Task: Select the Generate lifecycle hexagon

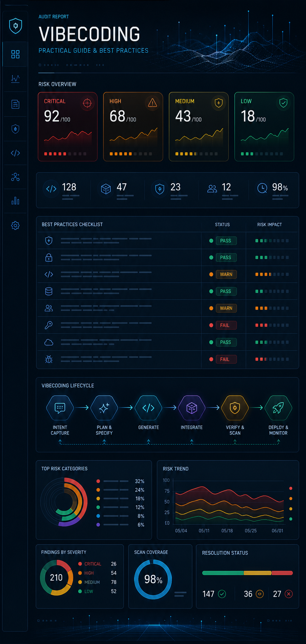Action: tap(148, 408)
